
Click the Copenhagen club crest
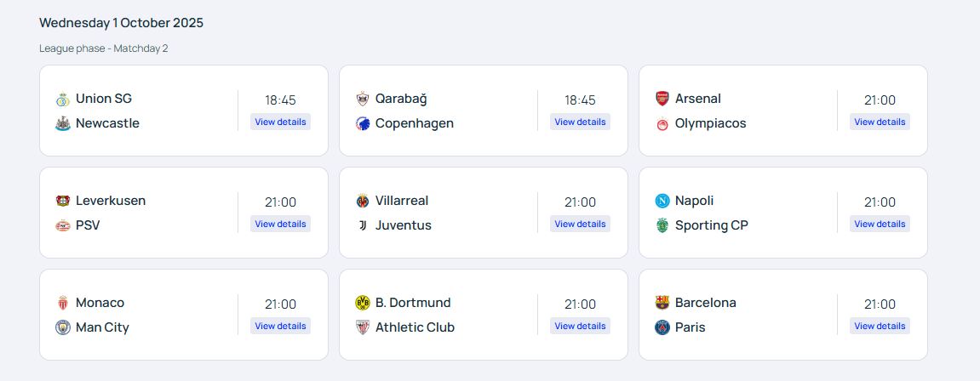(362, 123)
